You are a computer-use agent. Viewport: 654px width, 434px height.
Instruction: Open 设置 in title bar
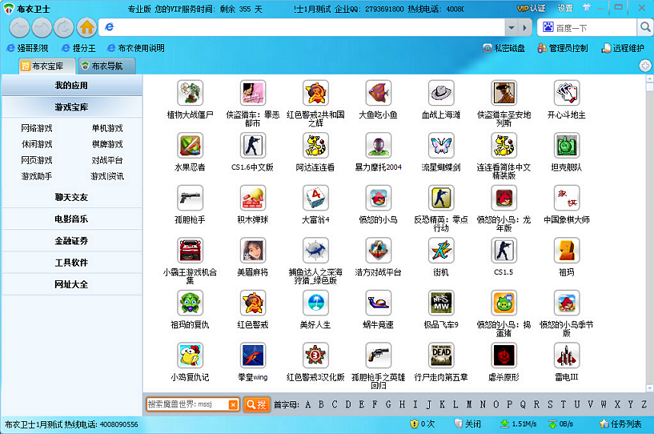point(565,8)
